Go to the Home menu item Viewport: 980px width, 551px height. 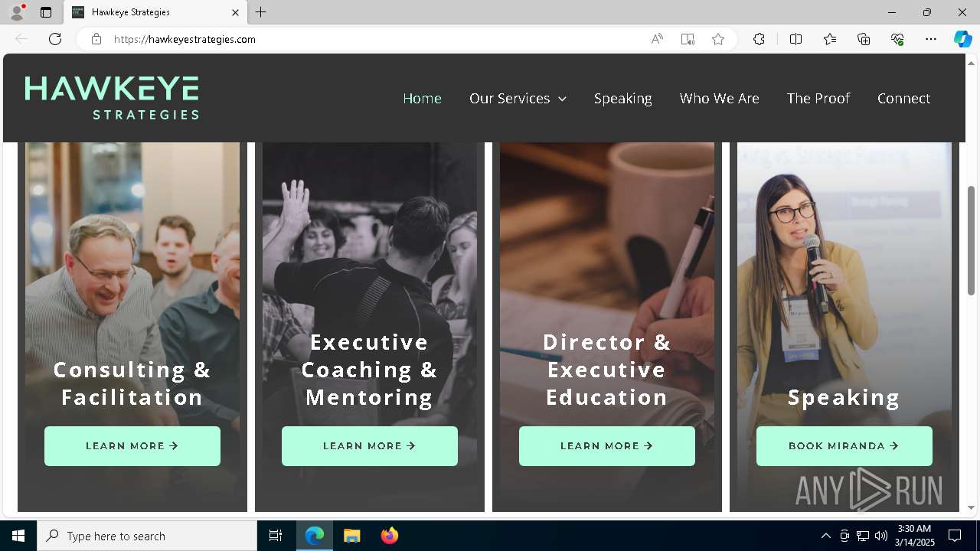click(422, 98)
